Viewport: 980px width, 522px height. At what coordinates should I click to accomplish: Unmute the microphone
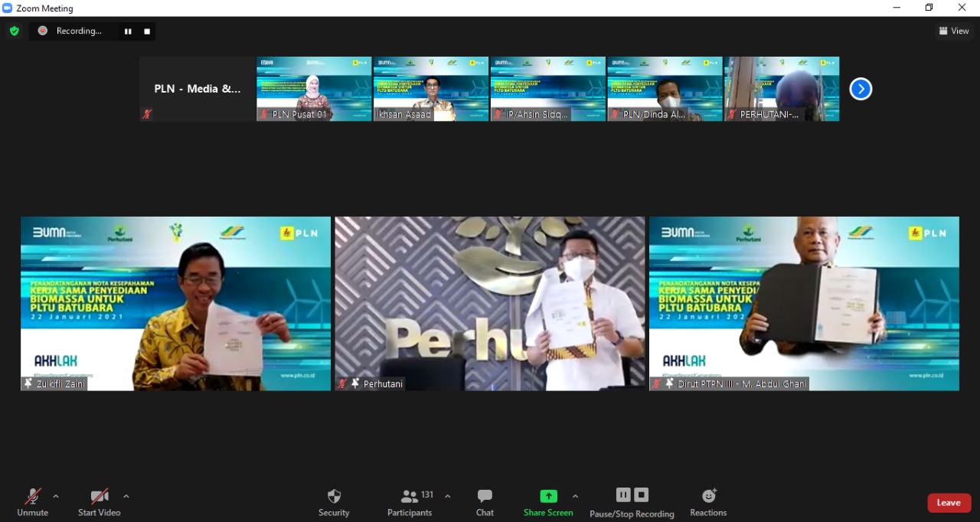(x=32, y=502)
